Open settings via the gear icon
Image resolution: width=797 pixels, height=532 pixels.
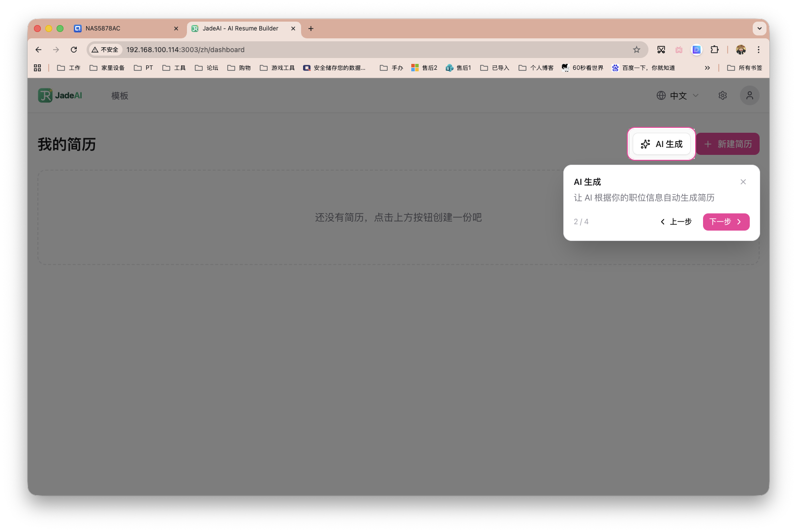pos(722,95)
